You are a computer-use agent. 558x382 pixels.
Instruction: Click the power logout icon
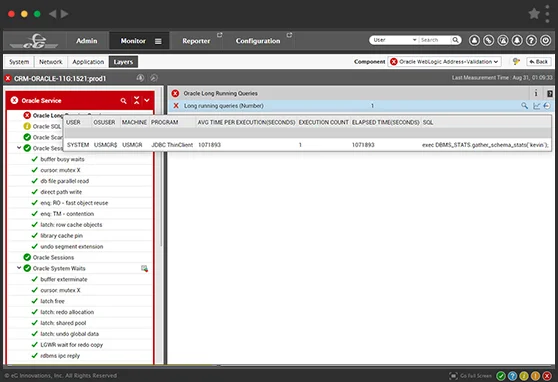[x=546, y=40]
